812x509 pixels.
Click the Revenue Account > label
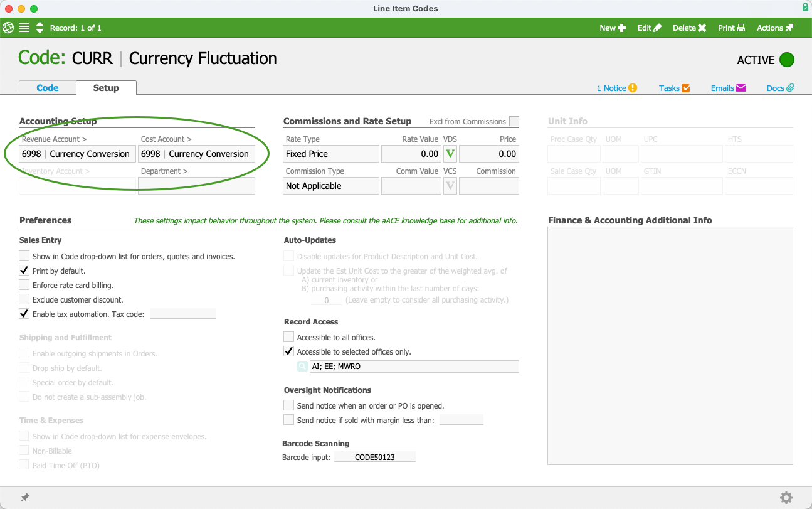coord(55,139)
